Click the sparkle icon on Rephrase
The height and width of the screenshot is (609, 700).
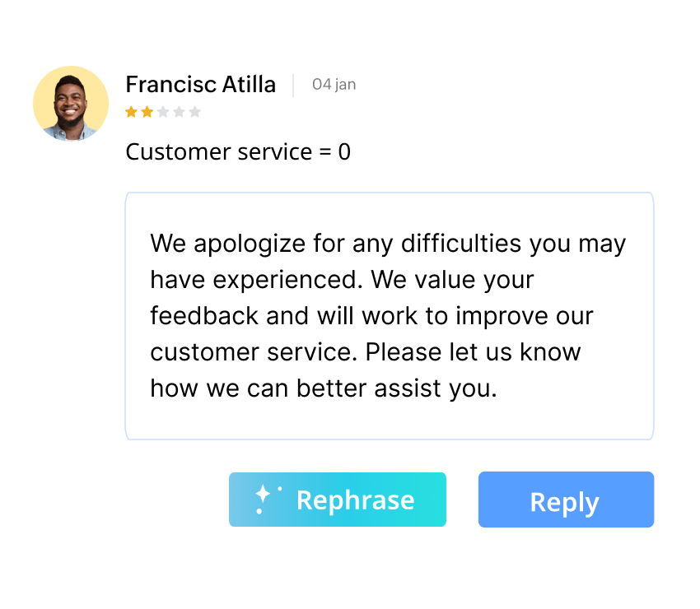coord(265,499)
